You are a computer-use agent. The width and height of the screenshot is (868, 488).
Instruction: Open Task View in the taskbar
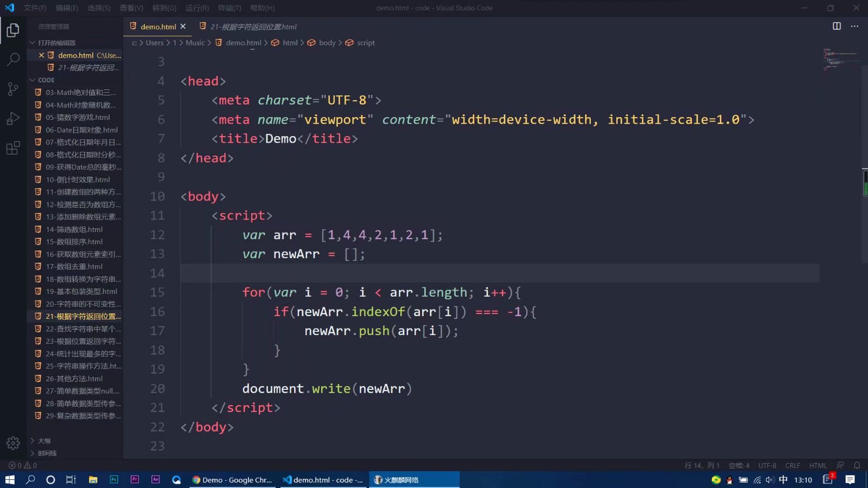coord(71,479)
